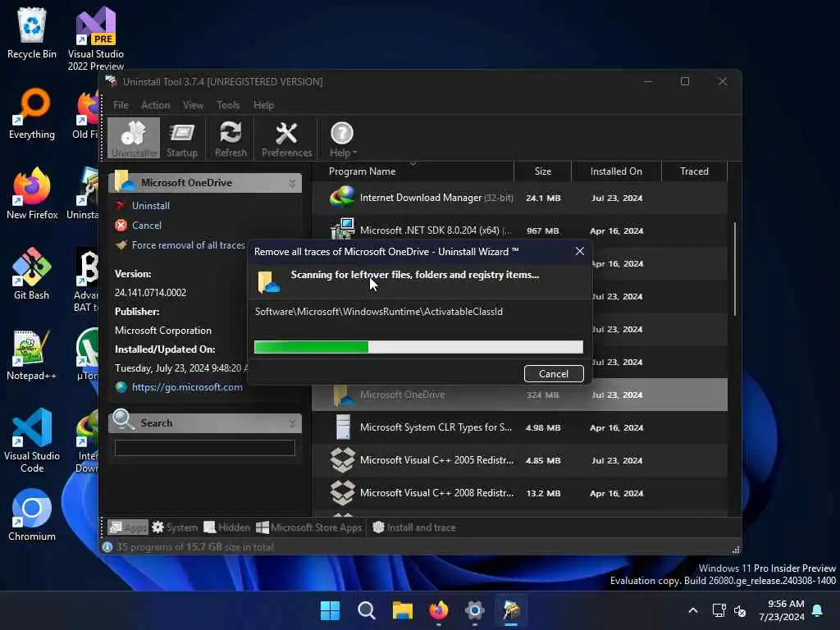Open the Windows Start menu
This screenshot has width=840, height=630.
pyautogui.click(x=330, y=610)
